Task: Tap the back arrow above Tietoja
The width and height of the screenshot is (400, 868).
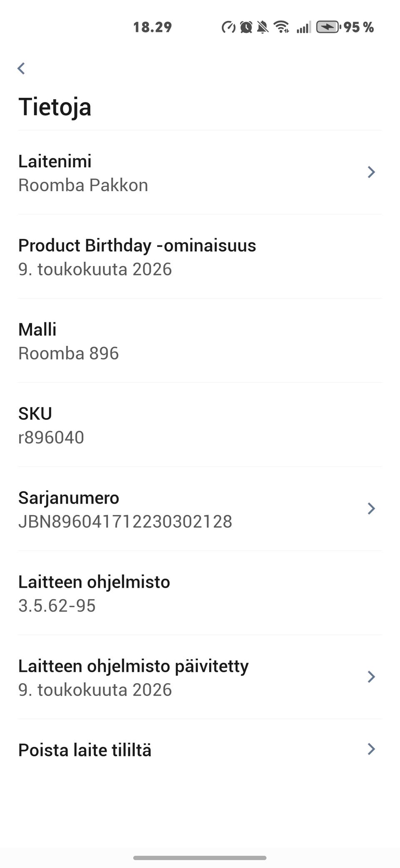Action: pos(21,68)
